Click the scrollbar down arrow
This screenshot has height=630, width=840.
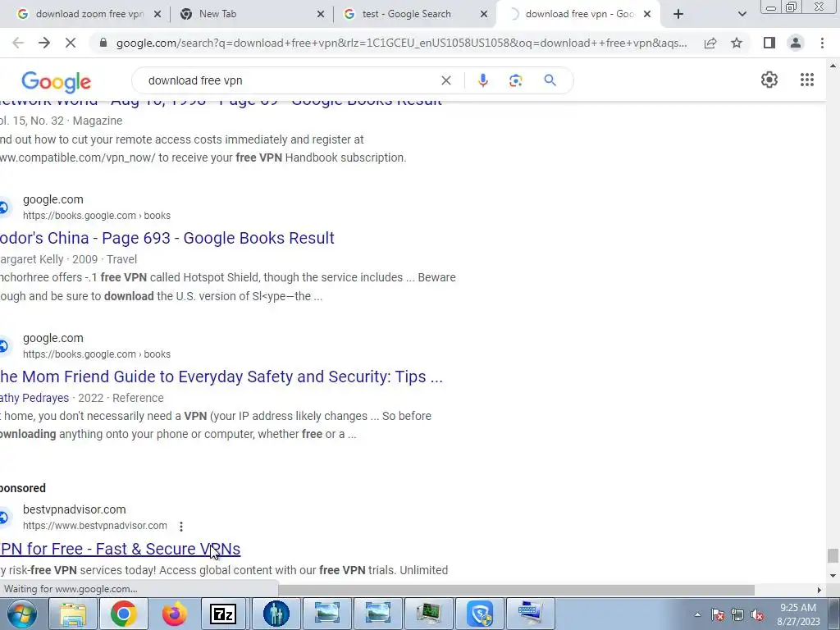[833, 576]
